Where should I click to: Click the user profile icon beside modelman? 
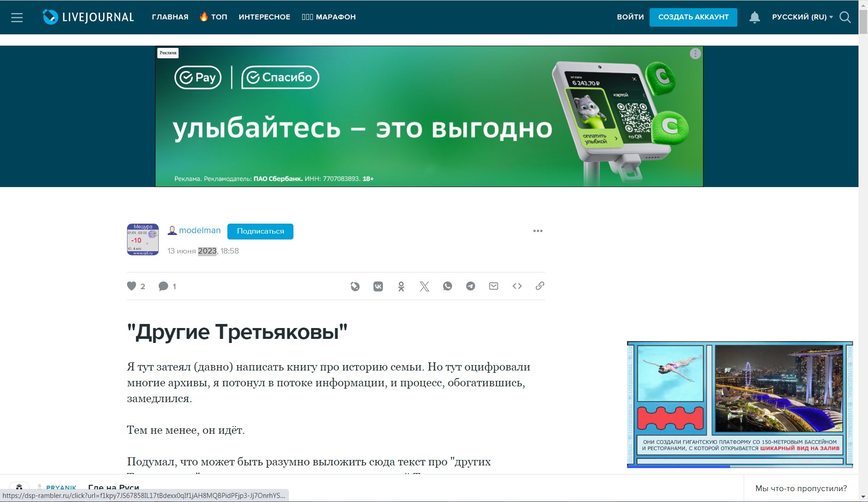172,230
